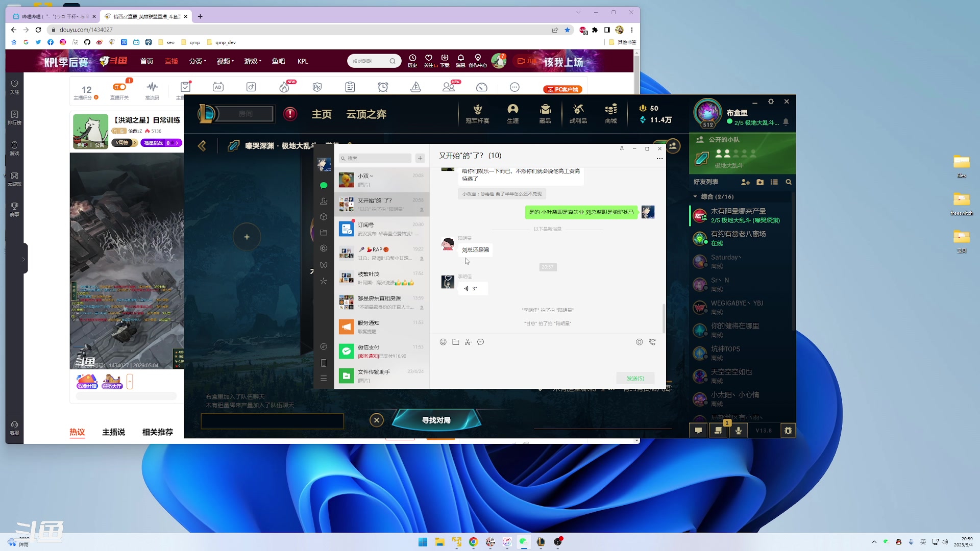Open the 鱼吧 menu on Douyu
The height and width of the screenshot is (551, 980).
point(278,61)
